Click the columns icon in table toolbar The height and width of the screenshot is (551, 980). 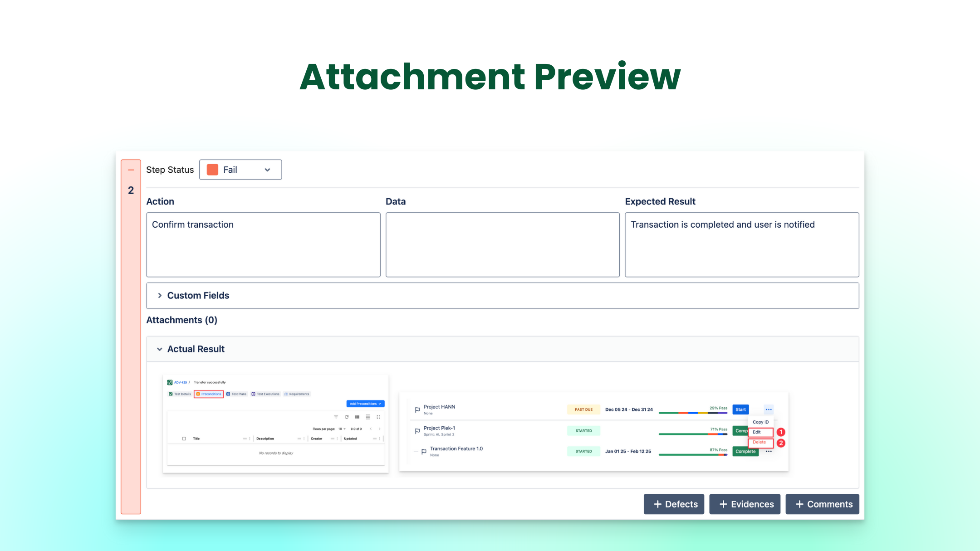coord(357,417)
